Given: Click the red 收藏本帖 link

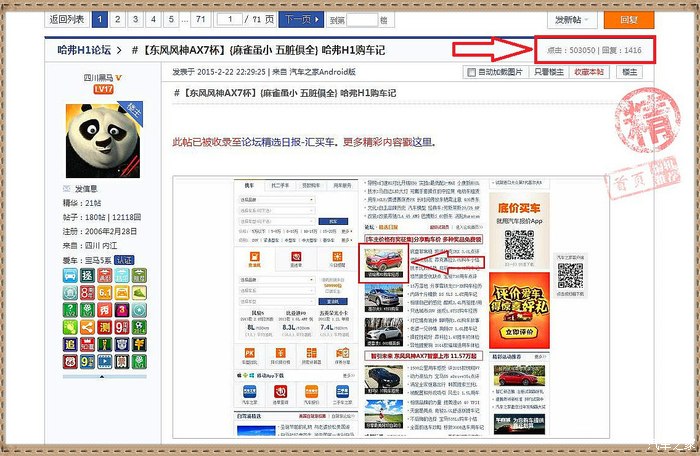Looking at the screenshot, I should [589, 72].
